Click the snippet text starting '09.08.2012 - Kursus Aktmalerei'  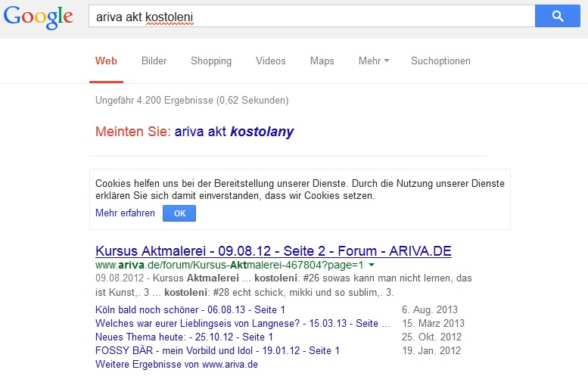pyautogui.click(x=284, y=285)
